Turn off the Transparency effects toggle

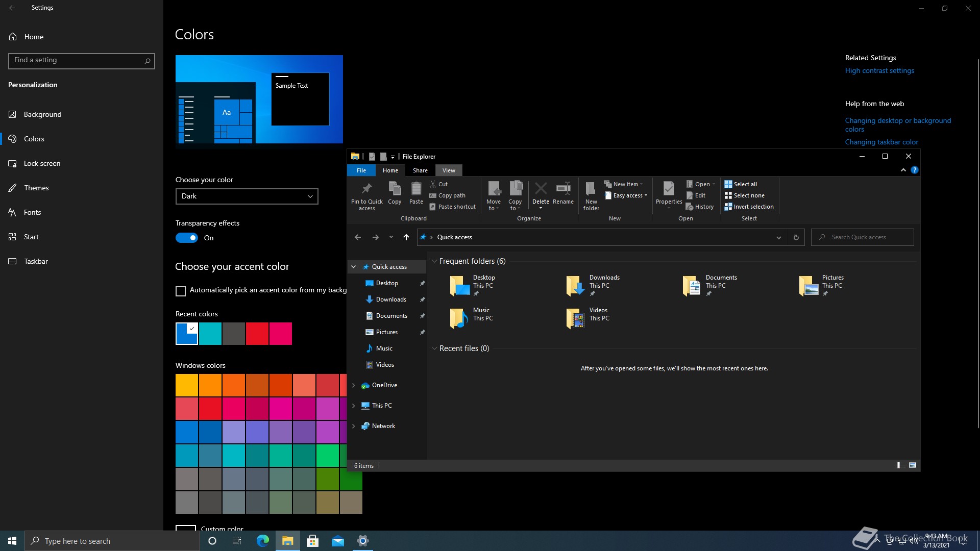[187, 238]
